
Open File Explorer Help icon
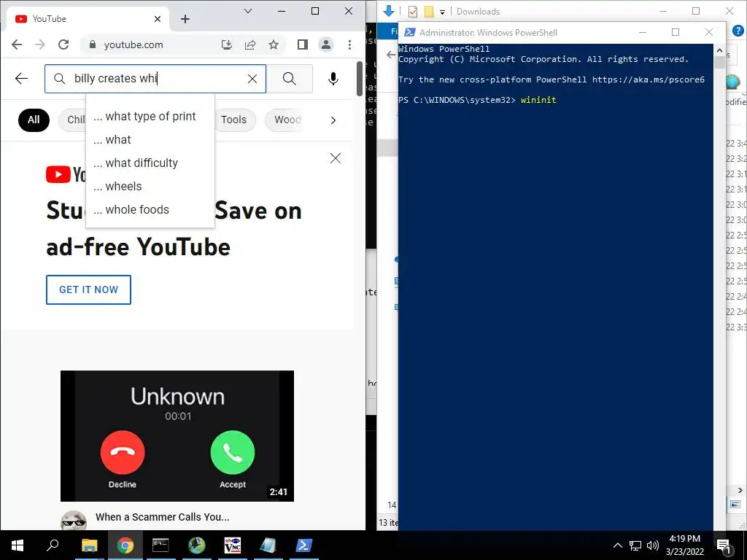738,31
